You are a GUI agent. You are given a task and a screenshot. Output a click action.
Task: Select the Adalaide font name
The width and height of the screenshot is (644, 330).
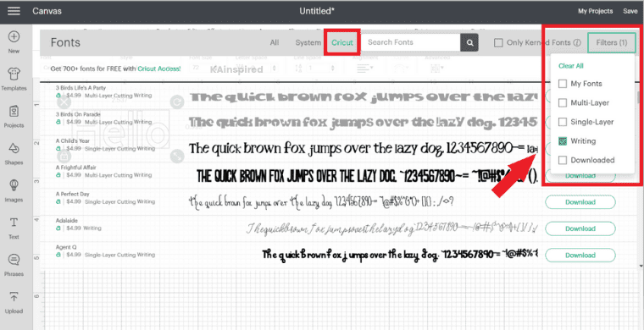(67, 221)
